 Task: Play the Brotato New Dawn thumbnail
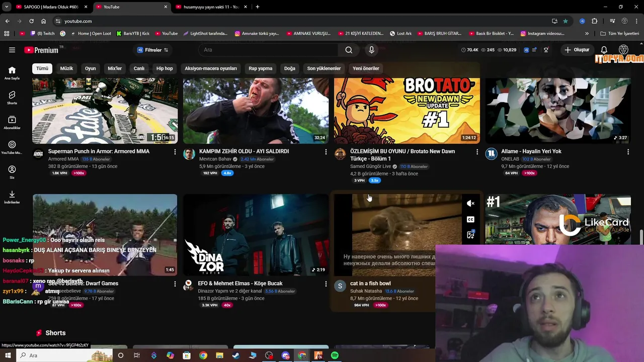pyautogui.click(x=407, y=111)
